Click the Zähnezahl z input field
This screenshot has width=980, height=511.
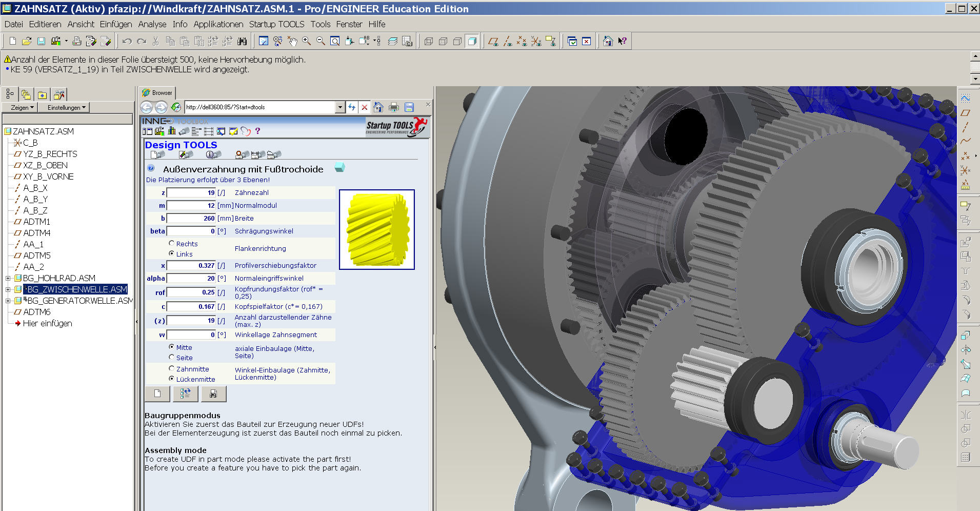click(191, 192)
